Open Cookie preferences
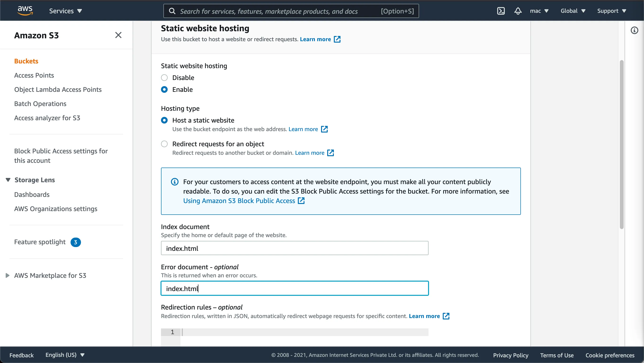The width and height of the screenshot is (644, 363). [610, 355]
